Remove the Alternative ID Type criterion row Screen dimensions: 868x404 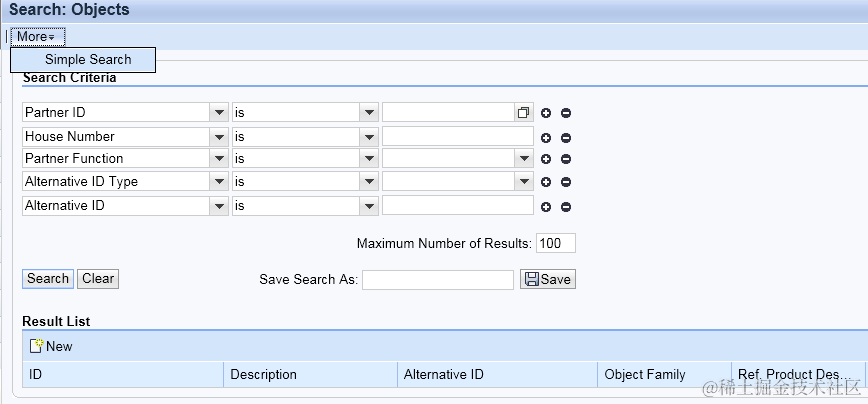pos(566,182)
